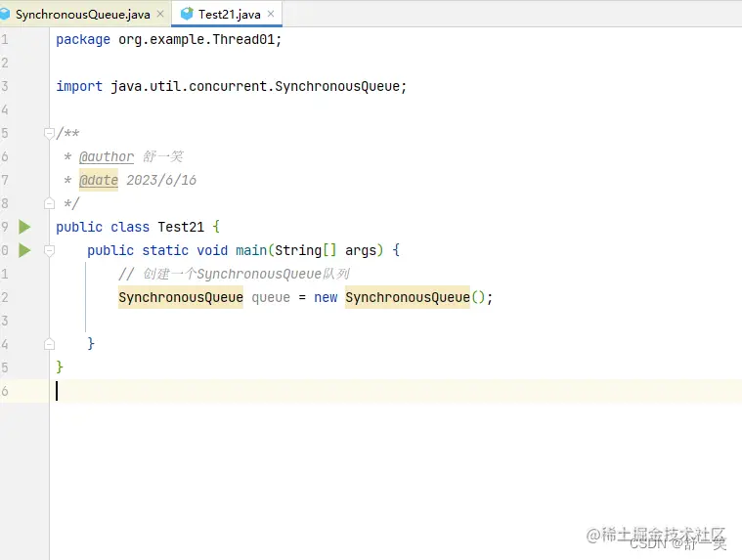Click the args parameter in main
Viewport: 742px width, 560px height.
361,250
